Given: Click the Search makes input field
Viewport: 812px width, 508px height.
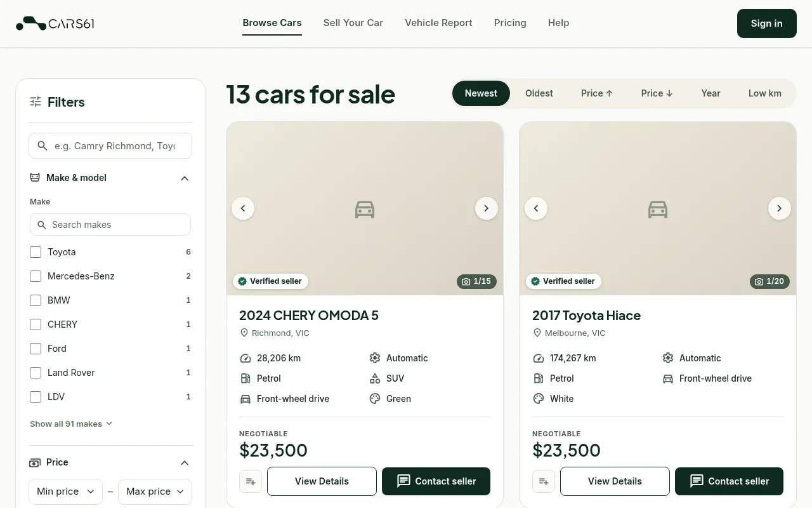Looking at the screenshot, I should click(x=110, y=225).
